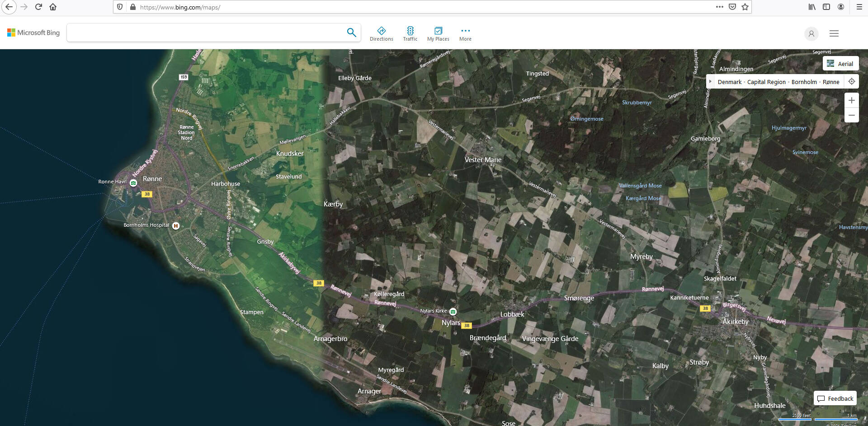
Task: Click the Kærby map label
Action: click(333, 204)
